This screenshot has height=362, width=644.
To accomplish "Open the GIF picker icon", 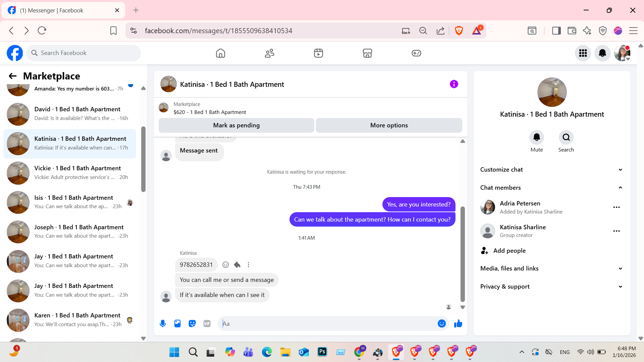I will point(207,323).
